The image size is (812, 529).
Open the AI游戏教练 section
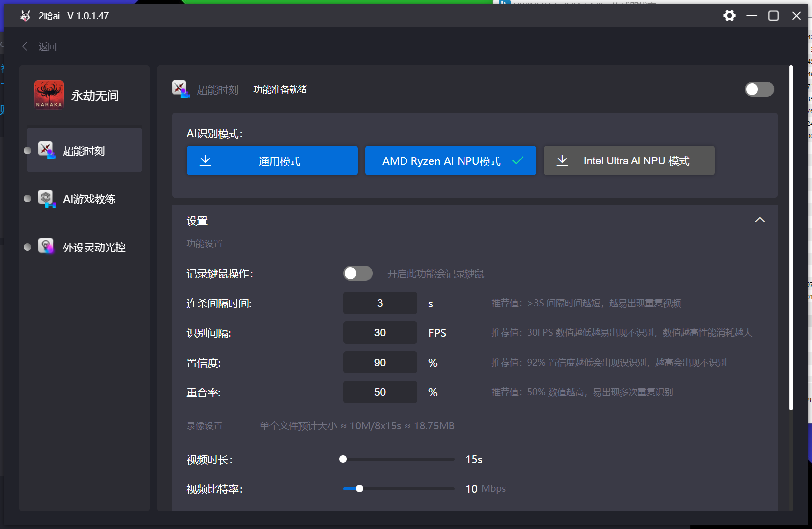pos(84,199)
